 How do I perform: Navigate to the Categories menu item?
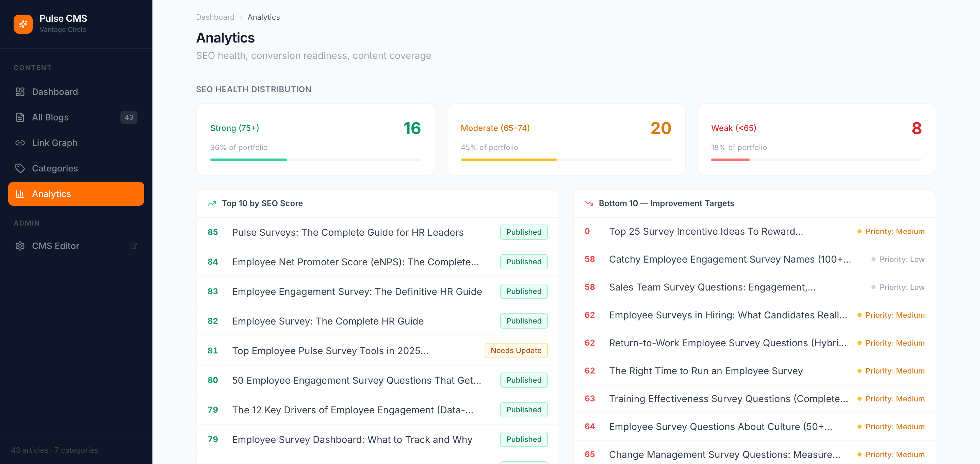tap(76, 168)
